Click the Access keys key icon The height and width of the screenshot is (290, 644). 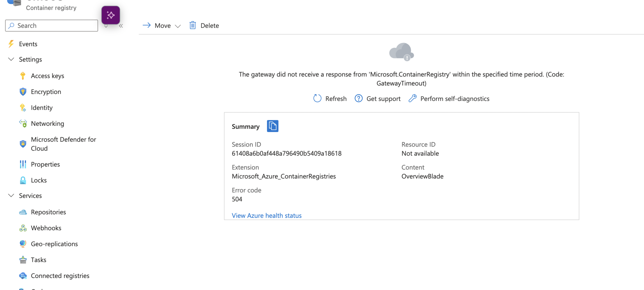tap(23, 75)
